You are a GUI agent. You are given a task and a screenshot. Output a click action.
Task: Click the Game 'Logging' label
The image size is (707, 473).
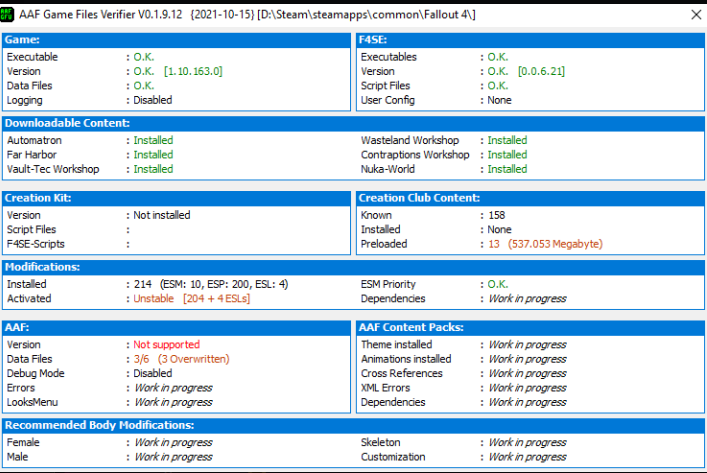pos(24,100)
